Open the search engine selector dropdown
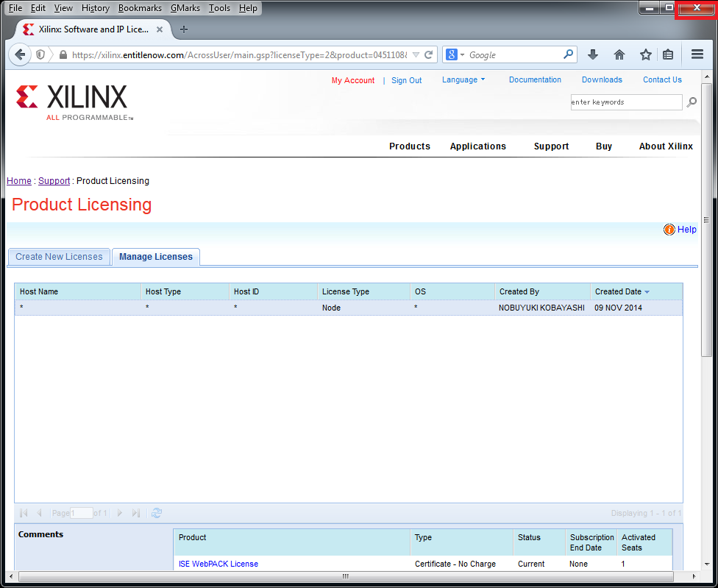 (455, 54)
